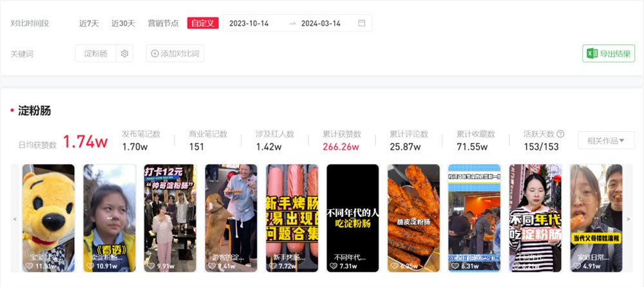Click the heart icon showing 4.91w
Image resolution: width=644 pixels, height=287 pixels.
577,266
